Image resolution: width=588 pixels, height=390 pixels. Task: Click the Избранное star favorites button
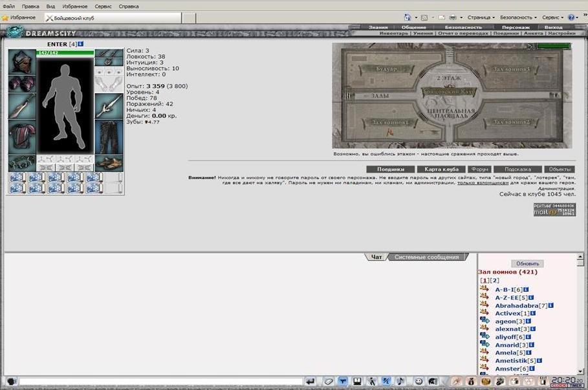coord(19,17)
